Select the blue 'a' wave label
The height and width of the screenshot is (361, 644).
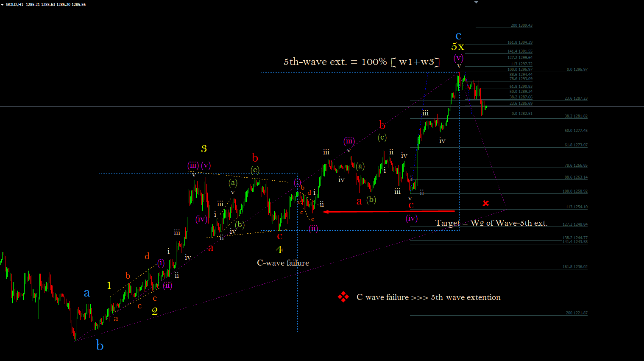click(87, 293)
